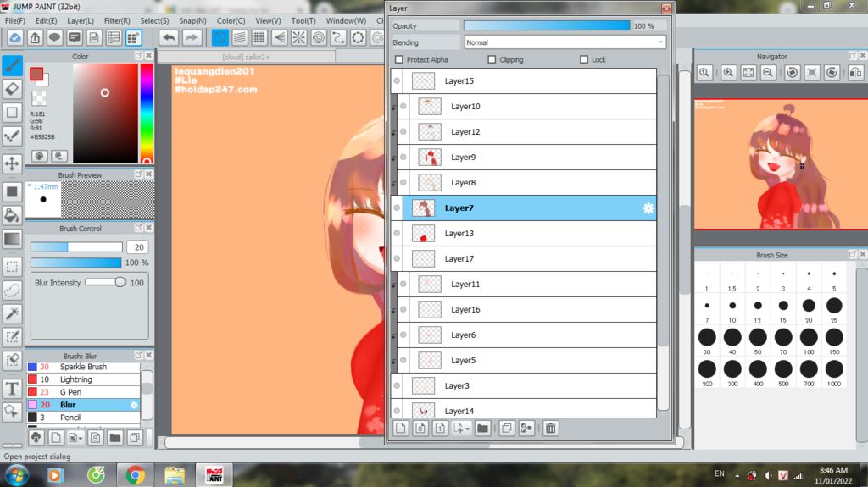Select the Bucket fill tool

click(x=12, y=215)
